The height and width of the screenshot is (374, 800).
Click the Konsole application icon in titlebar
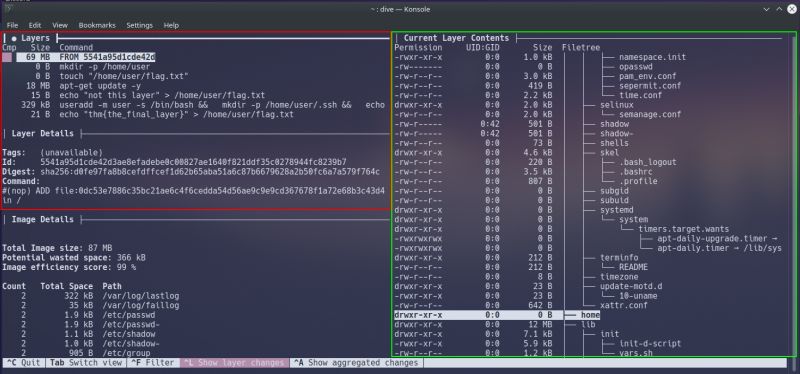pyautogui.click(x=9, y=9)
